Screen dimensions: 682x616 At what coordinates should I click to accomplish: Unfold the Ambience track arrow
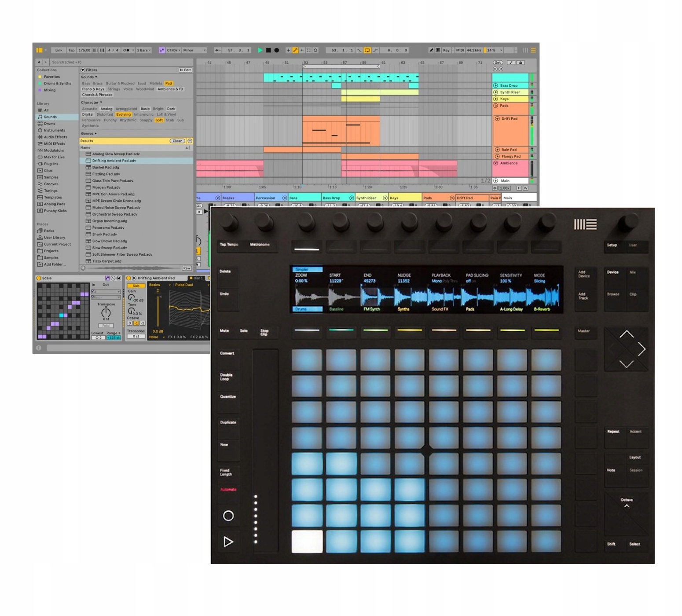(x=497, y=163)
